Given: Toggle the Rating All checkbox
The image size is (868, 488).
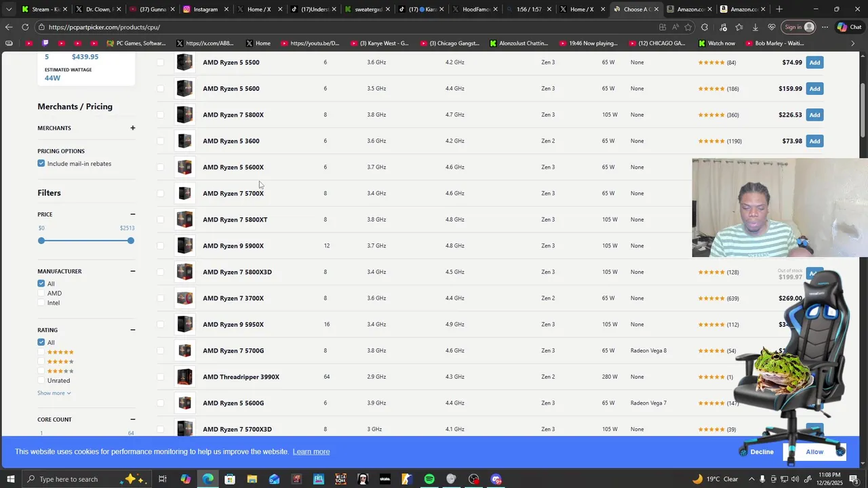Looking at the screenshot, I should point(41,342).
